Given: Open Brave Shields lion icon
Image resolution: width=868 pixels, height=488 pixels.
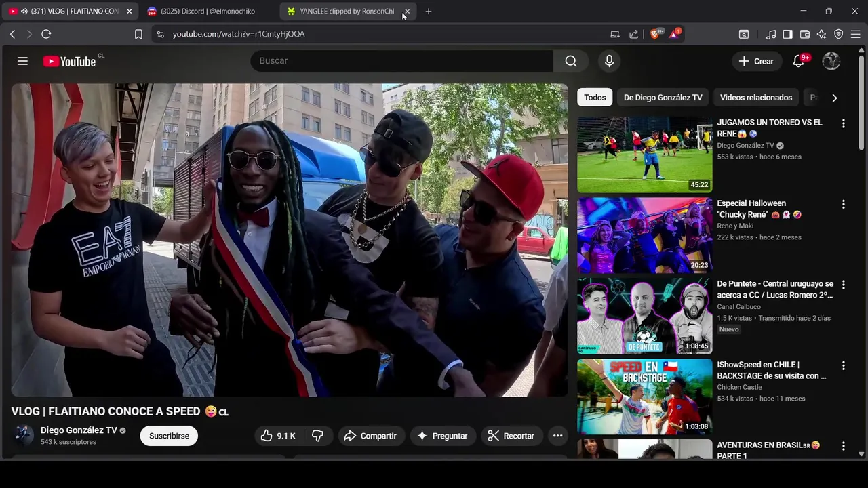Looking at the screenshot, I should click(x=656, y=33).
